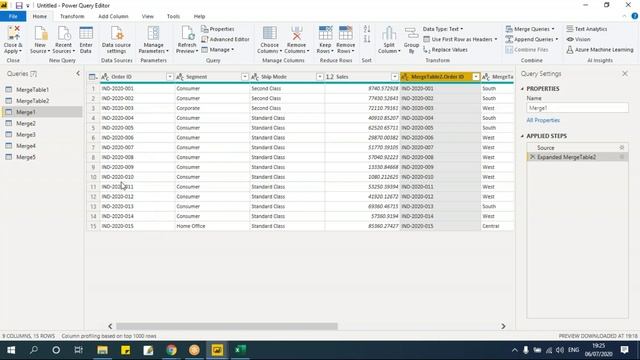640x360 pixels.
Task: Click the horizontal scrollbar thumb
Action: pyautogui.click(x=227, y=326)
